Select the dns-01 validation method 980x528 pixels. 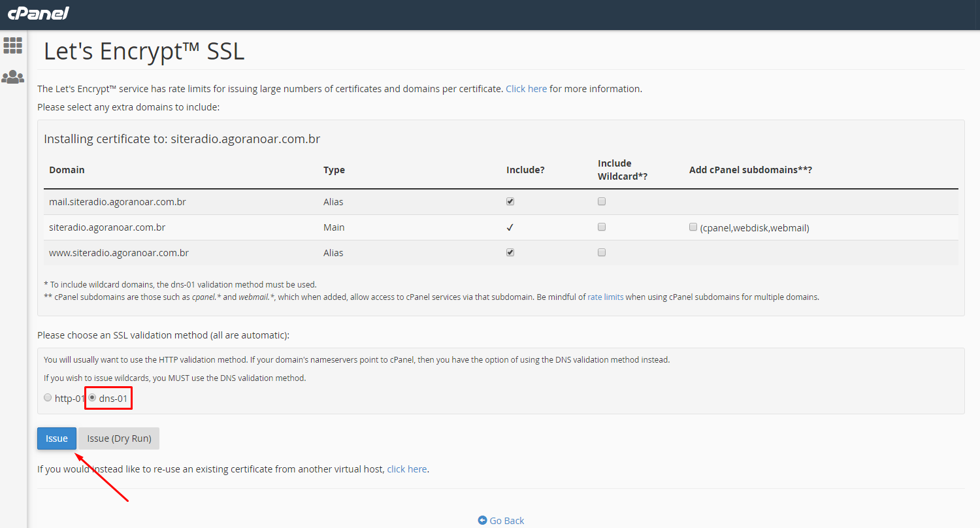(92, 397)
